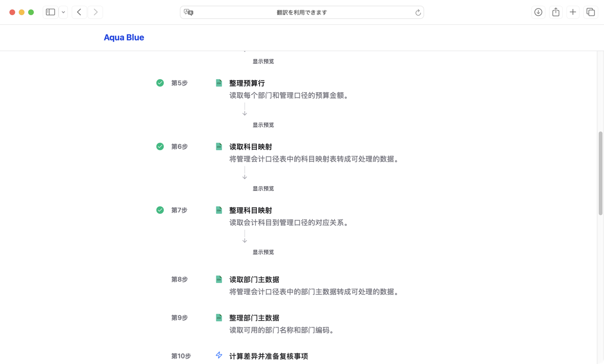Click the CSV file icon beside 整理部门主数据
Screen dimensions: 604x364
[x=219, y=318]
